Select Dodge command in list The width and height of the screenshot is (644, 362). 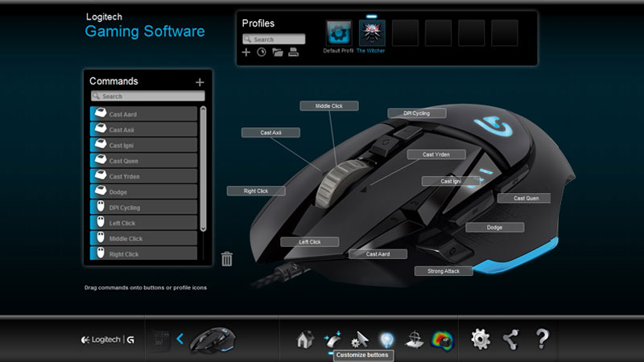pos(144,191)
